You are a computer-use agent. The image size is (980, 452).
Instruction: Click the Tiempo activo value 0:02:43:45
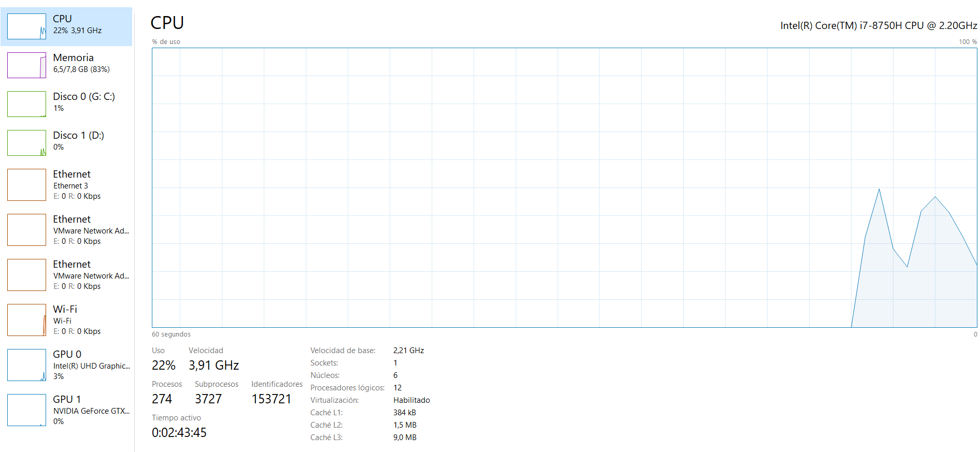[179, 432]
